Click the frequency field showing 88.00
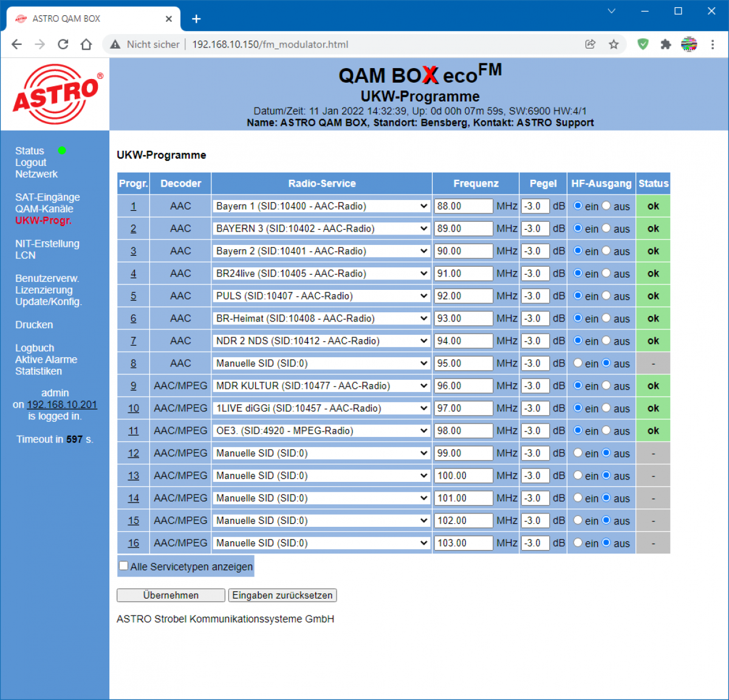Image resolution: width=729 pixels, height=700 pixels. 464,206
